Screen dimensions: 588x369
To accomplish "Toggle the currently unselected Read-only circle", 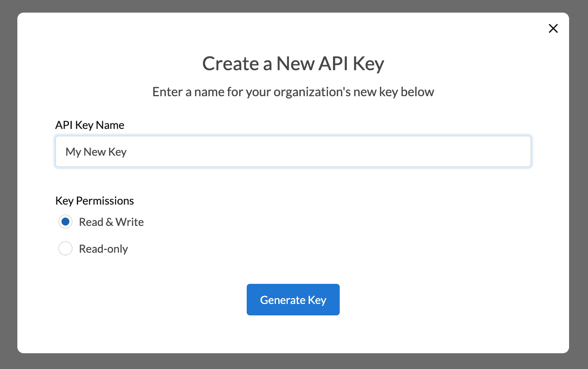I will [65, 248].
